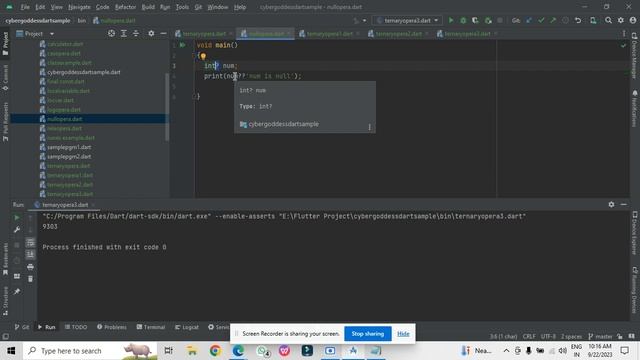This screenshot has width=640, height=360.
Task: Commit changes with the Git checkmark icon
Action: point(541,20)
